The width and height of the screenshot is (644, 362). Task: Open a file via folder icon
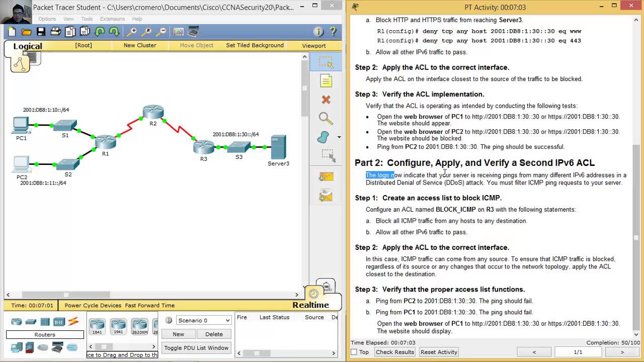27,32
